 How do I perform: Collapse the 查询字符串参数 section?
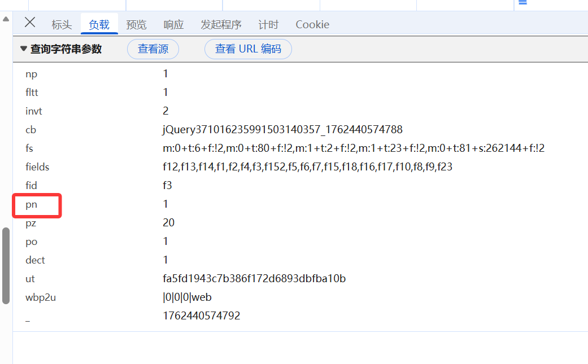tap(23, 49)
